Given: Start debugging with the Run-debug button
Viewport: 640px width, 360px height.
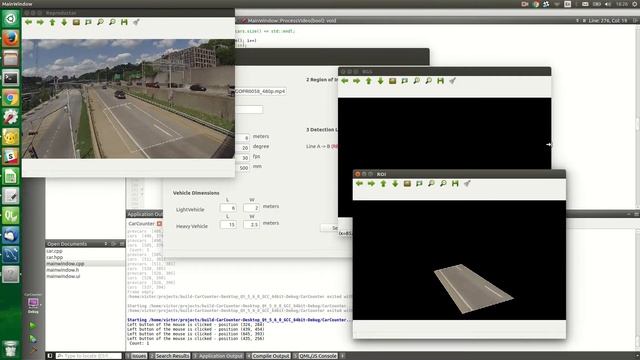Looking at the screenshot, I should click(33, 338).
